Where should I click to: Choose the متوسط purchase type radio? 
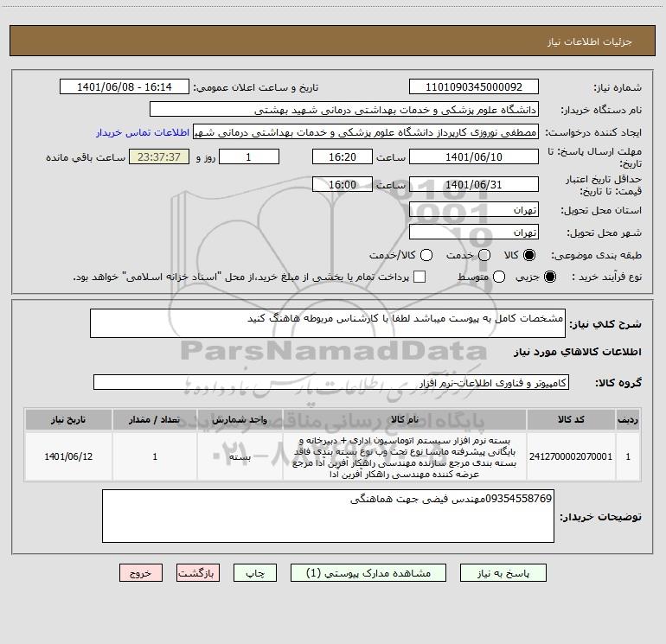pos(499,277)
